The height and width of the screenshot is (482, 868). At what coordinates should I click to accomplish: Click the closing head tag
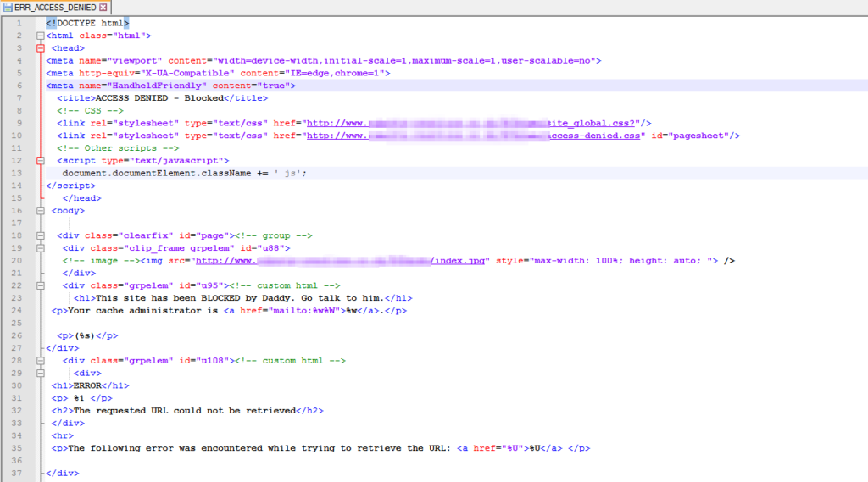(x=82, y=198)
